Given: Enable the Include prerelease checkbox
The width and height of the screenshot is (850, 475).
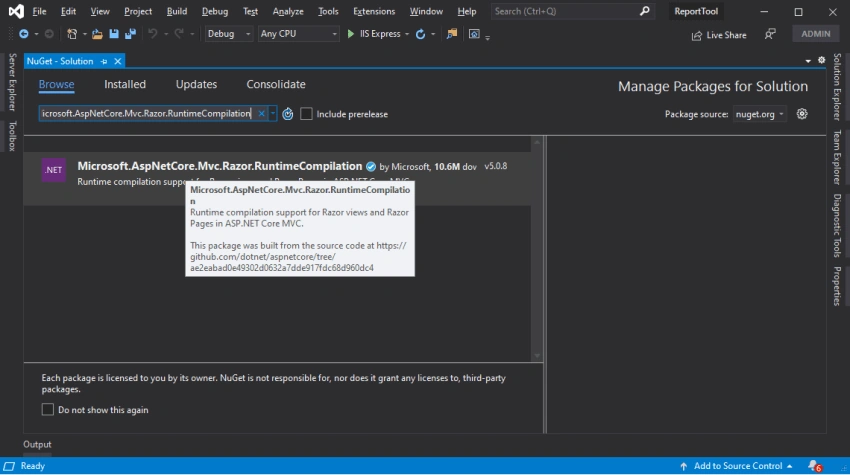Looking at the screenshot, I should tap(306, 114).
